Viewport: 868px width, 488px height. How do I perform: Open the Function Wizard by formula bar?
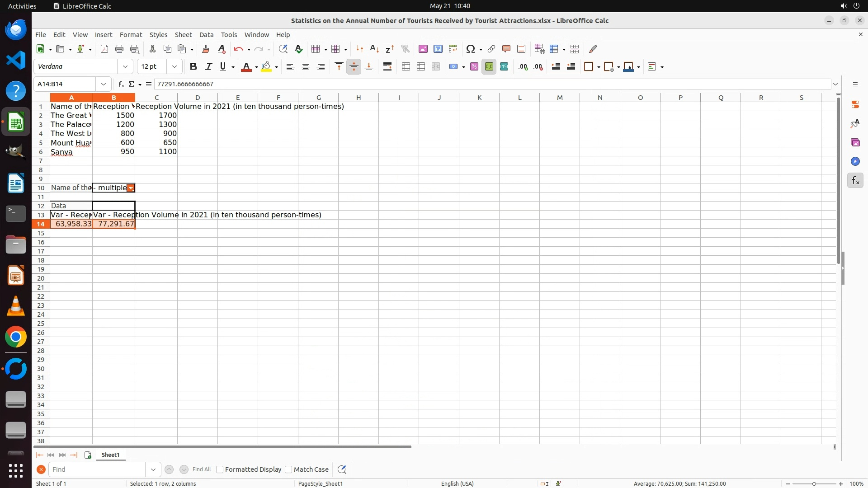pyautogui.click(x=121, y=84)
